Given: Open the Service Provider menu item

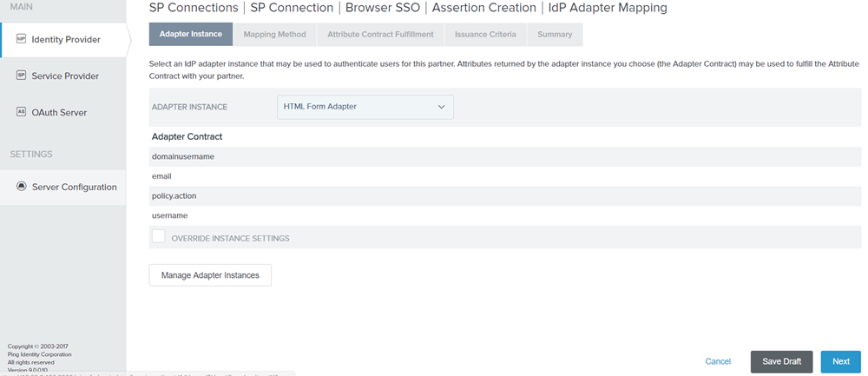Looking at the screenshot, I should pyautogui.click(x=65, y=76).
